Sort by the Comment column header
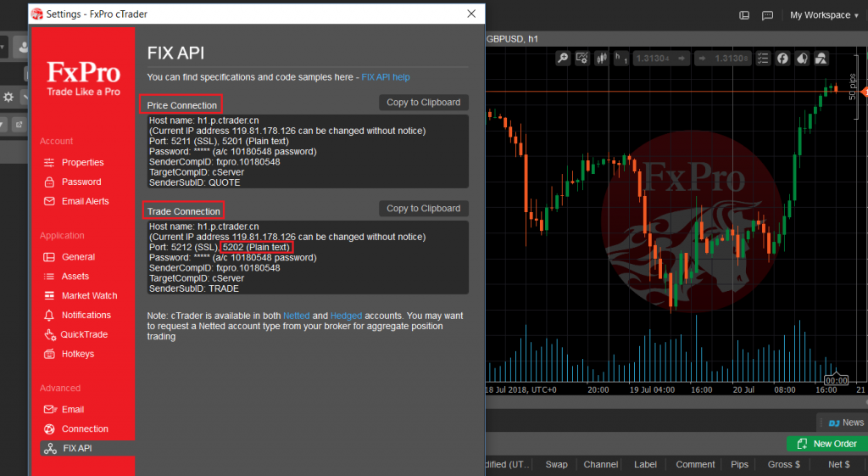Viewport: 868px width, 476px height. (x=695, y=464)
